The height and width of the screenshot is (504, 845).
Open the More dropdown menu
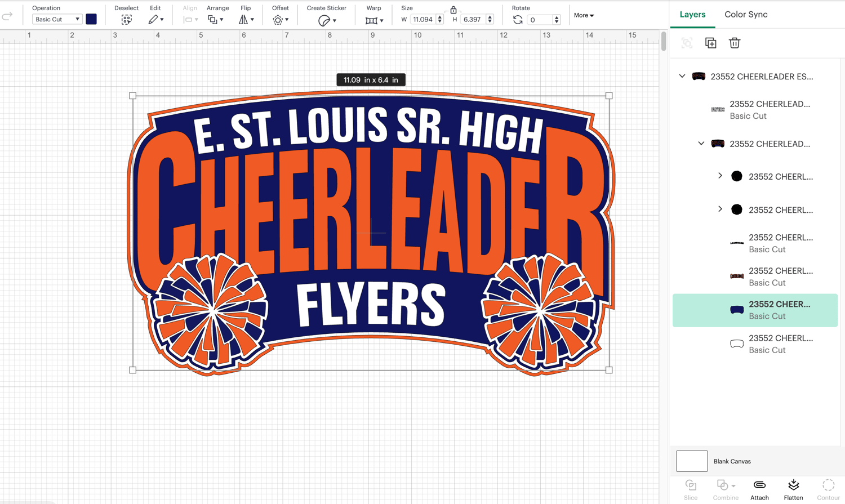pyautogui.click(x=584, y=15)
